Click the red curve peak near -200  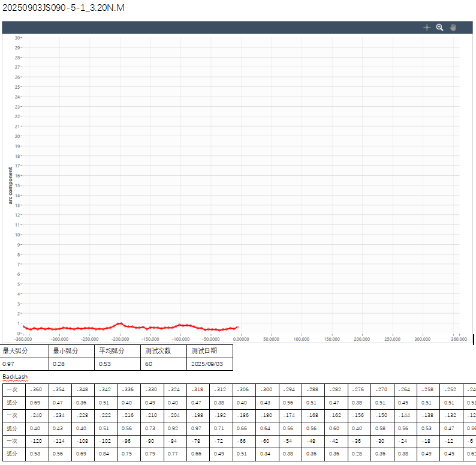[120, 323]
